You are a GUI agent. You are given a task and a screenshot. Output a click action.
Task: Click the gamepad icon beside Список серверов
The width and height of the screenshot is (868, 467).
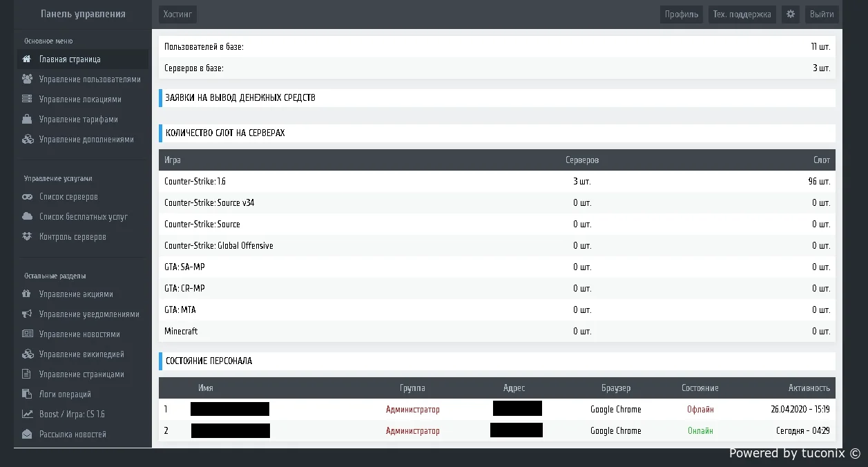point(27,197)
